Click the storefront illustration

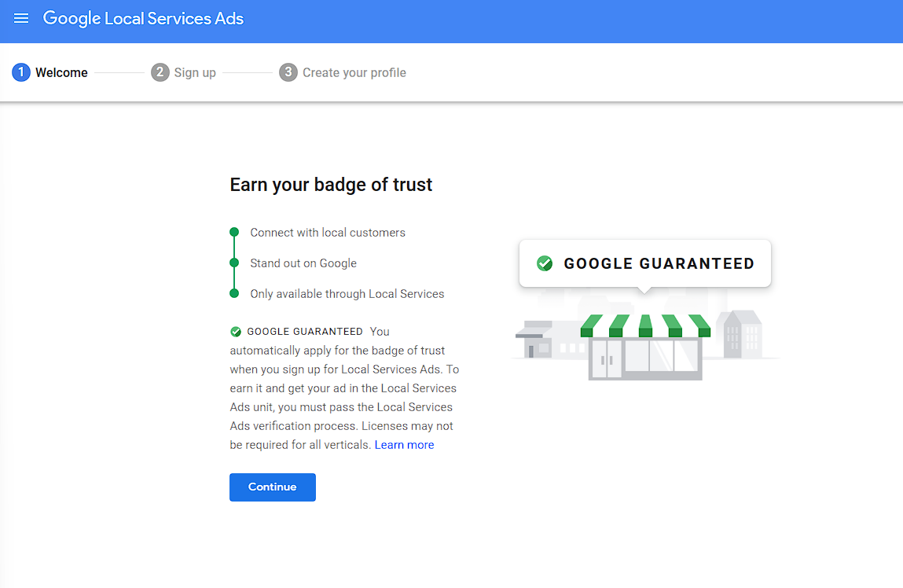pyautogui.click(x=645, y=347)
